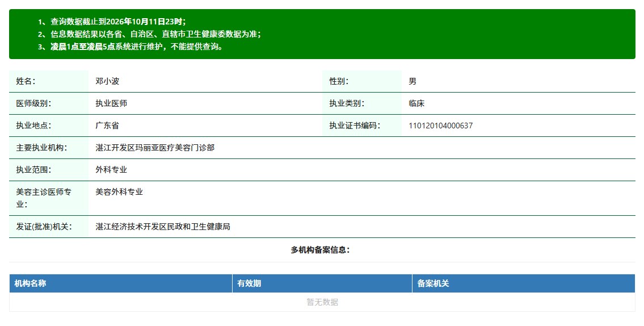Click the scope value 外科专业
644x326 pixels.
point(111,170)
